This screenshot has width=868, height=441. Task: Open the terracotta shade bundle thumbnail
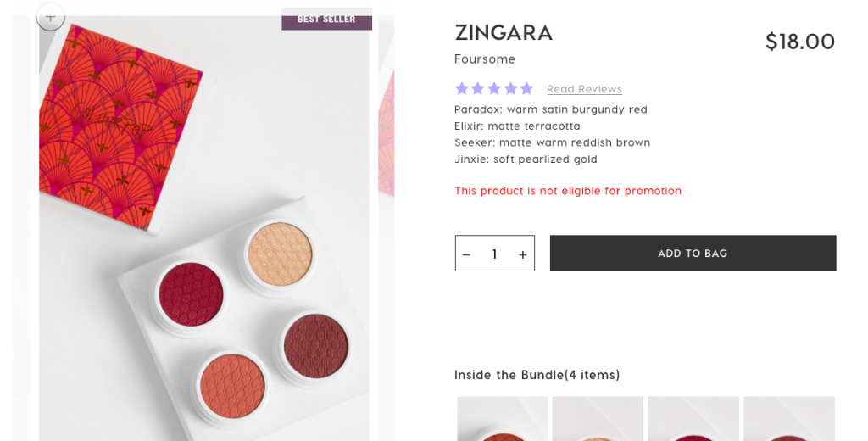pos(502,419)
